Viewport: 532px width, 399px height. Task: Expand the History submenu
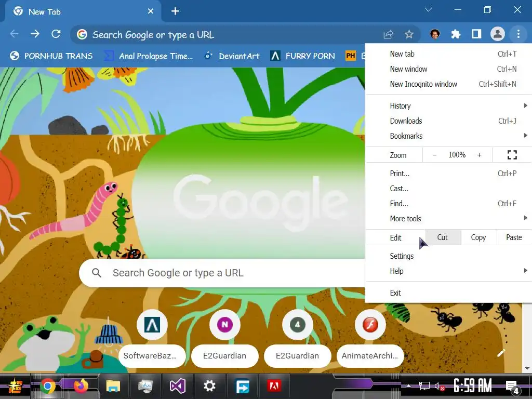[448, 106]
